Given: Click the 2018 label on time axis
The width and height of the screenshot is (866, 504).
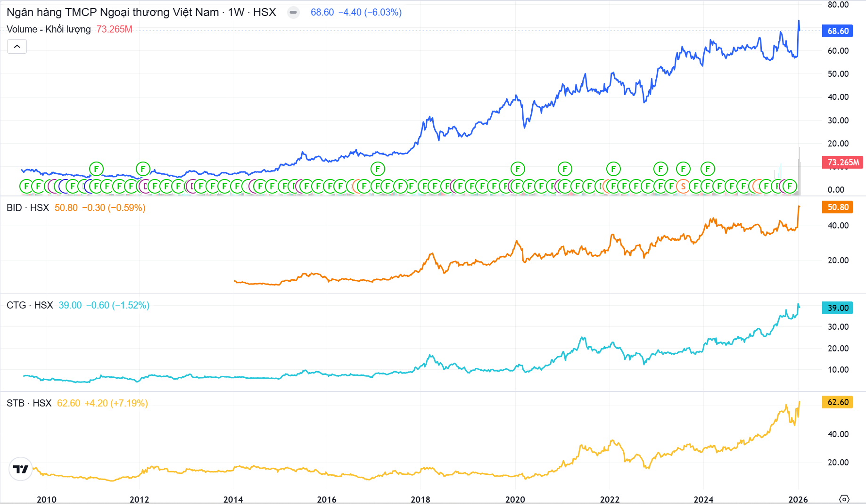Looking at the screenshot, I should tap(421, 499).
